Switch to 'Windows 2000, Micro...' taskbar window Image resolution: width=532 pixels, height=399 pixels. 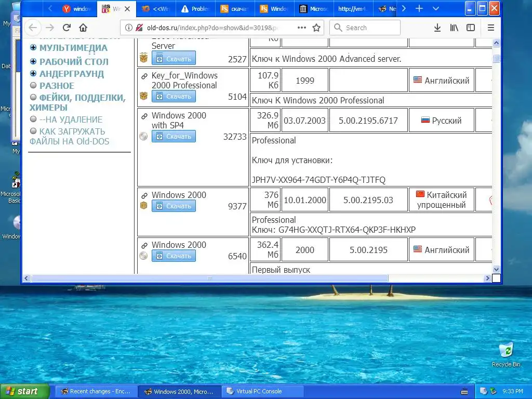179,392
